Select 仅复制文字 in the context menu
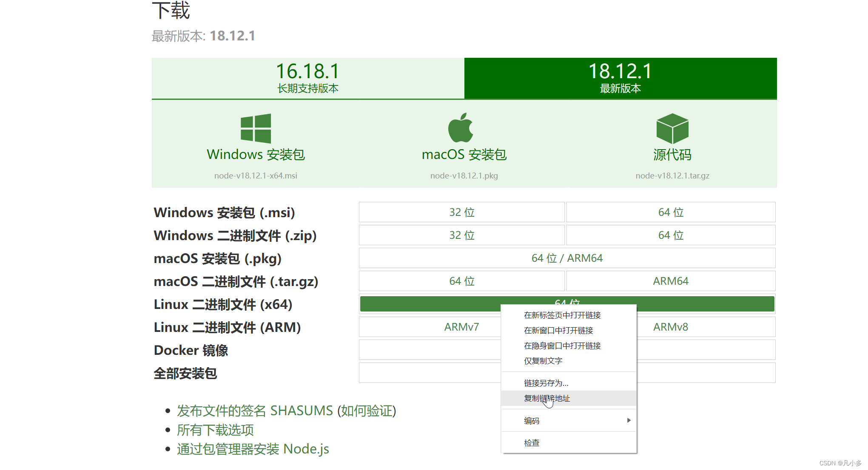The width and height of the screenshot is (868, 470). point(569,361)
